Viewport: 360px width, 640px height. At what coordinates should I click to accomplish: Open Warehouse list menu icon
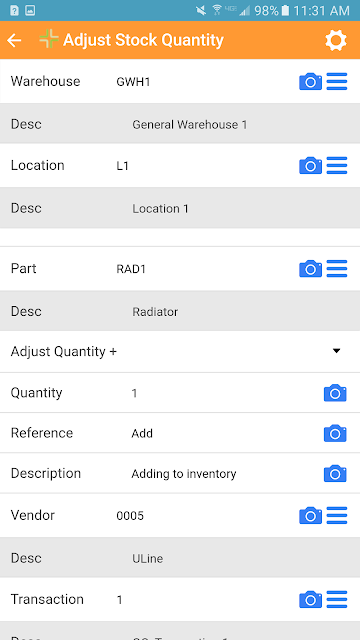[x=337, y=81]
